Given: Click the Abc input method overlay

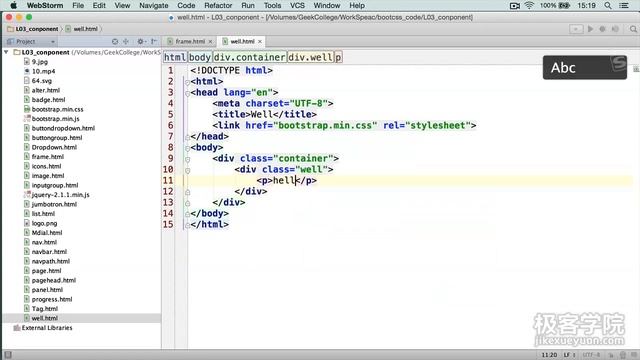Looking at the screenshot, I should click(x=584, y=67).
